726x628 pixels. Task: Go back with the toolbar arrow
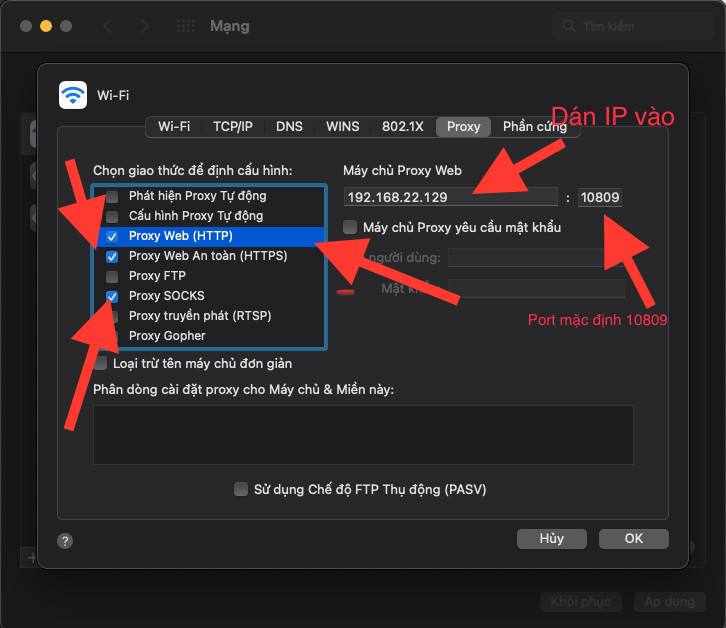pyautogui.click(x=108, y=26)
